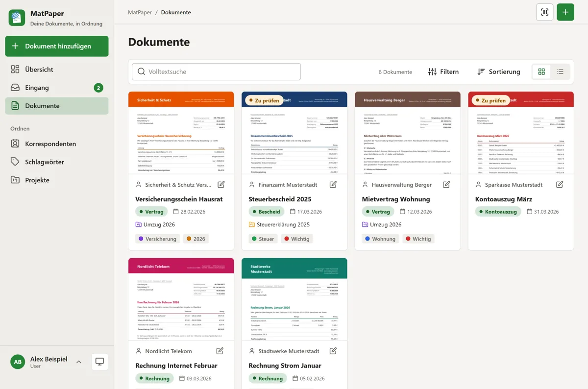Open the Nordlicht Telekom invoice thumbnail

181,299
